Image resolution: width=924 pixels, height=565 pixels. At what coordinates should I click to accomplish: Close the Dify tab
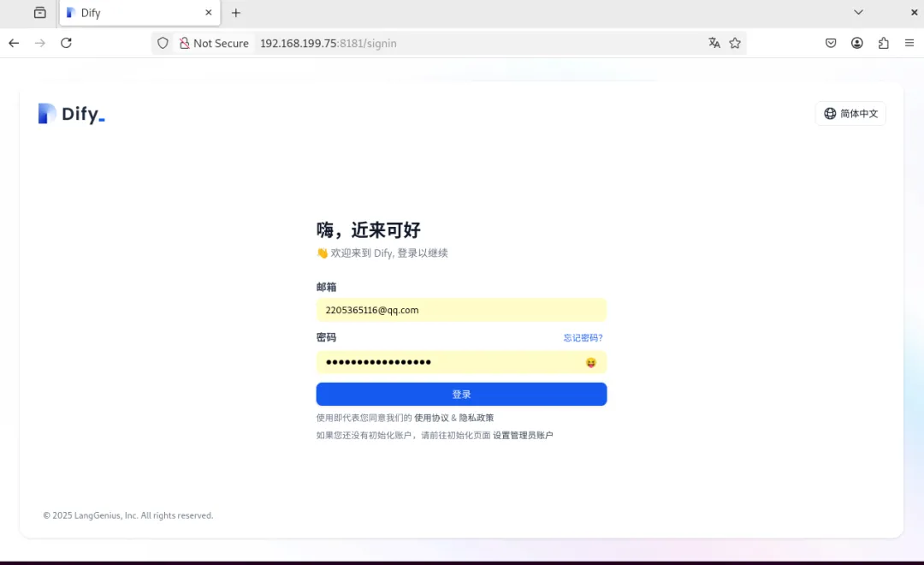coord(209,12)
